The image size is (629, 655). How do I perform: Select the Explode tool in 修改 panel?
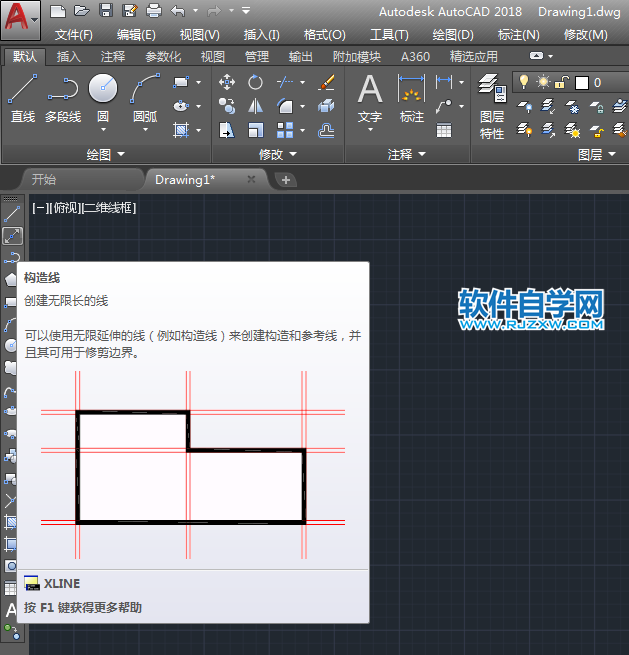tap(326, 106)
